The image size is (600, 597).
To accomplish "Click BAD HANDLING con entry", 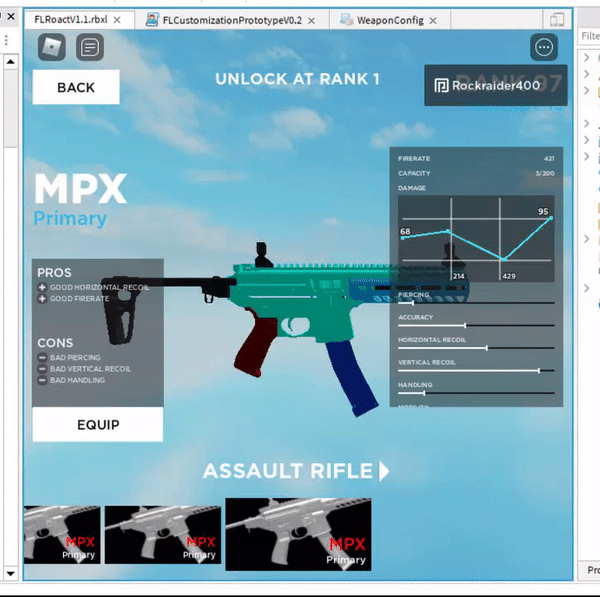I will tap(72, 380).
